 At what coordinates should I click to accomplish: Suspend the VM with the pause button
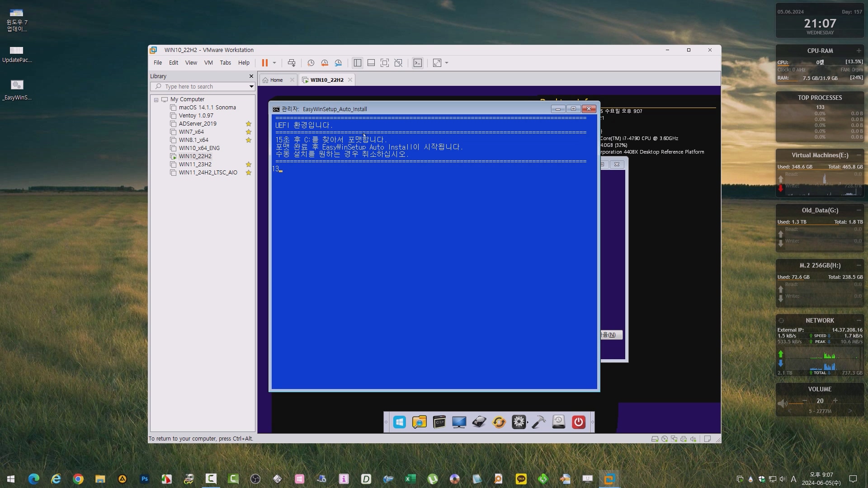coord(264,63)
